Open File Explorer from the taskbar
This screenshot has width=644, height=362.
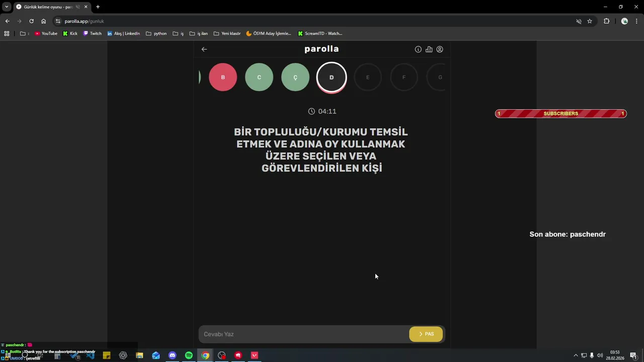(139, 355)
